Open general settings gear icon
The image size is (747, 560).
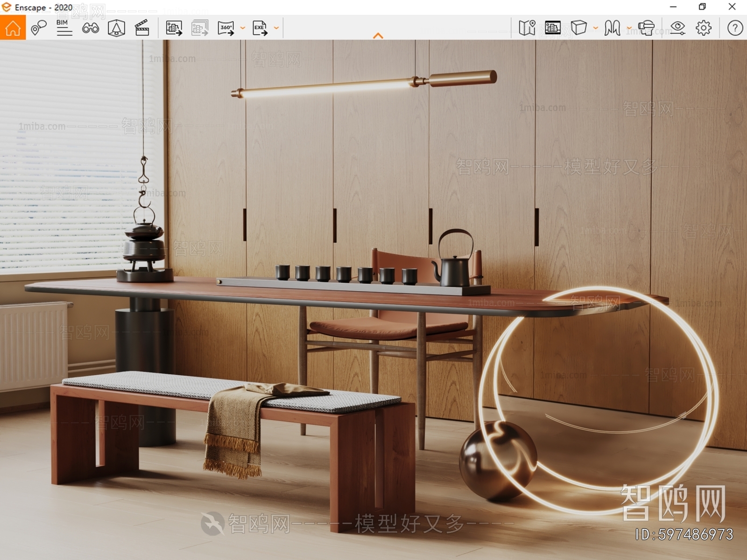704,28
